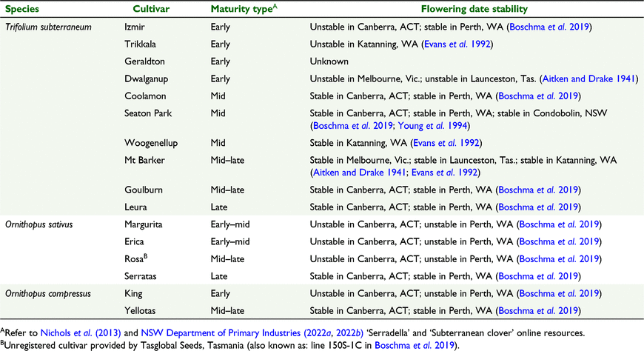Screen dimensions: 644x351
Task: Open the Evans et al. 1992 link in Trikkala row
Action: coord(457,44)
